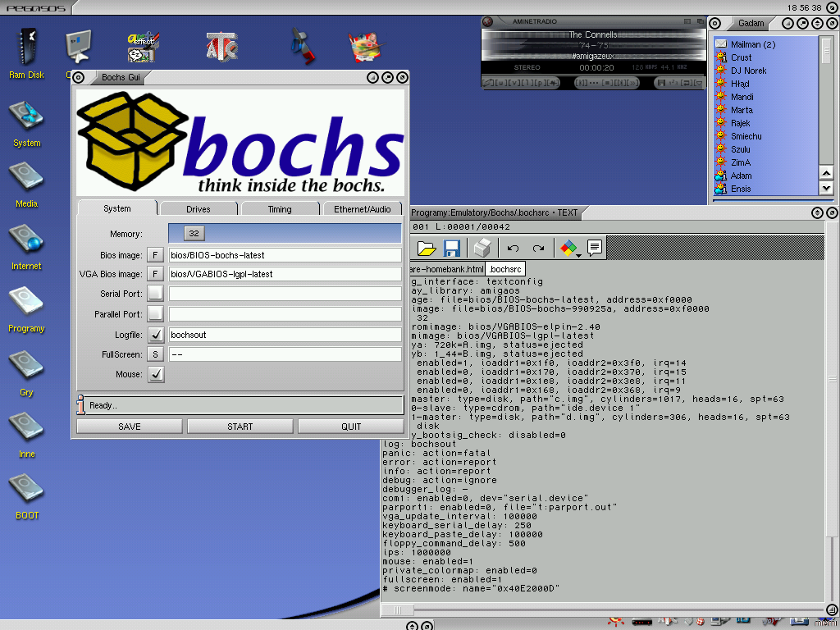Click the speech bubble icon in editor toolbar

[x=595, y=247]
